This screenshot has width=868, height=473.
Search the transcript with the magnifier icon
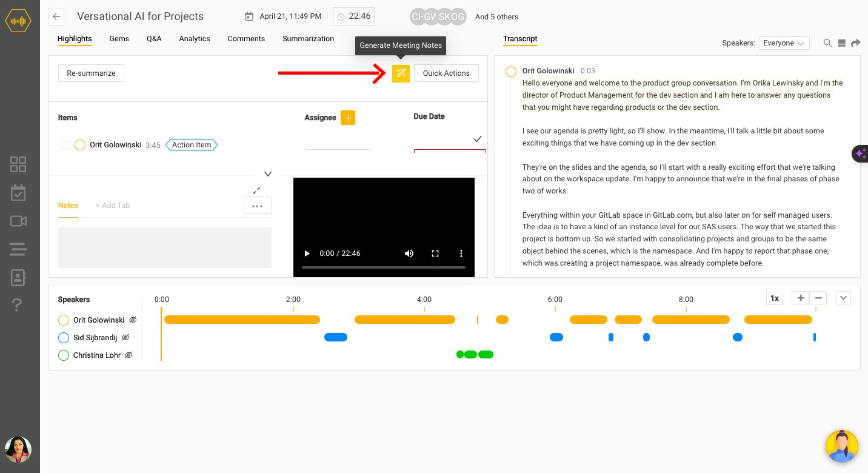click(x=827, y=43)
